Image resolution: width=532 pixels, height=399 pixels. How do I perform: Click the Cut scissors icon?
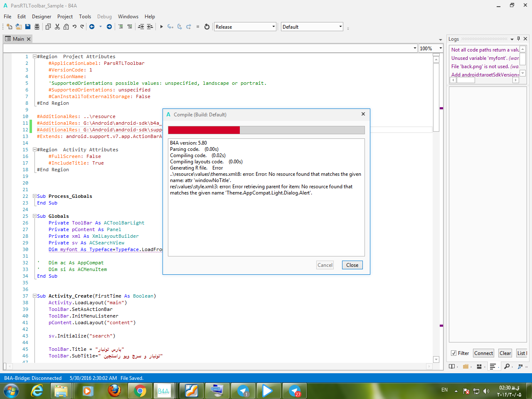coord(57,27)
